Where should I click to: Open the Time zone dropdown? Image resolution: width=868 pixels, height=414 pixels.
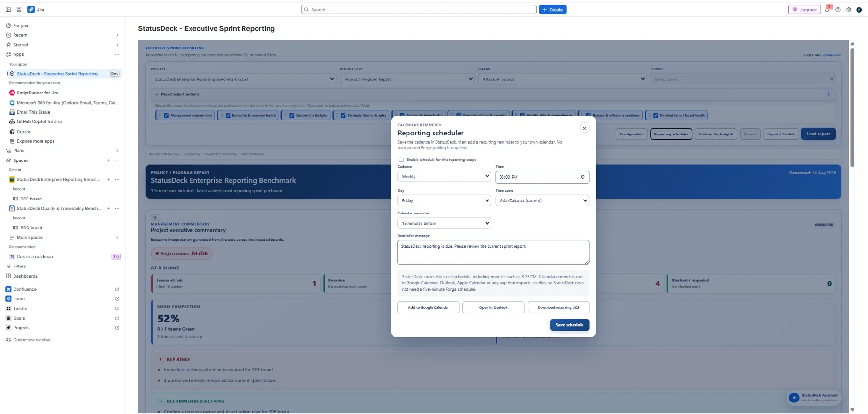point(542,200)
